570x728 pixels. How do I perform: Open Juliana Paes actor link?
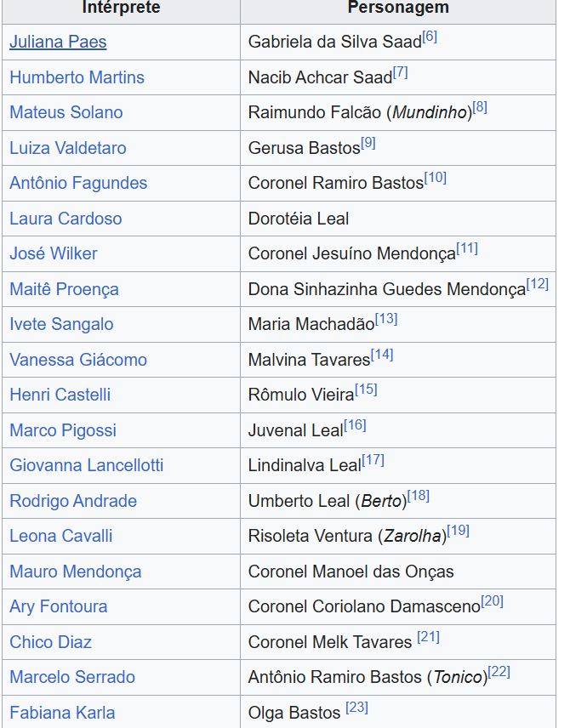pos(58,42)
